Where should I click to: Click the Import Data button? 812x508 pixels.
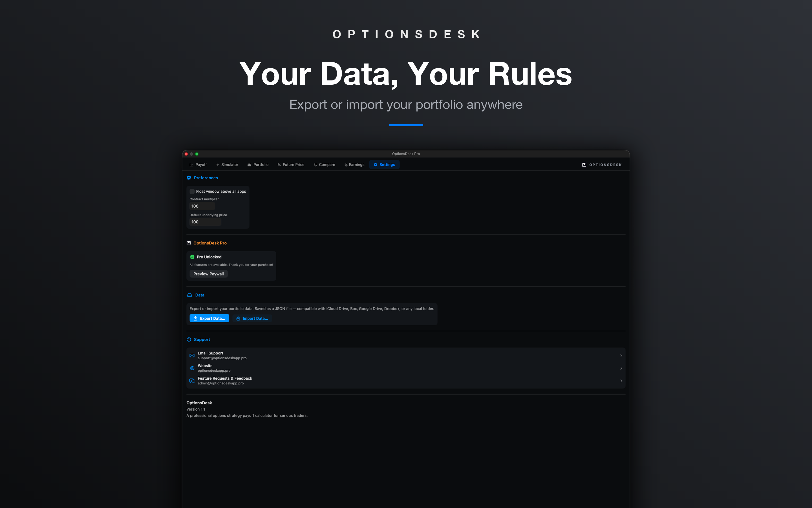[x=252, y=318]
